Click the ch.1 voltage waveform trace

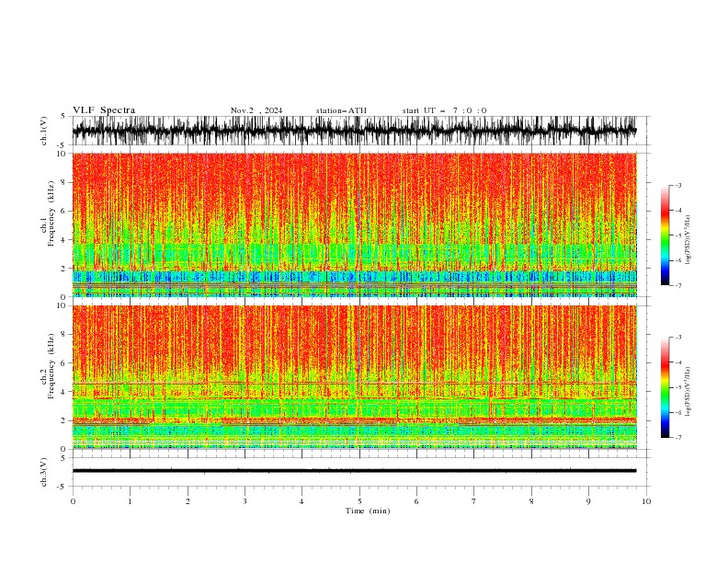coord(354,131)
